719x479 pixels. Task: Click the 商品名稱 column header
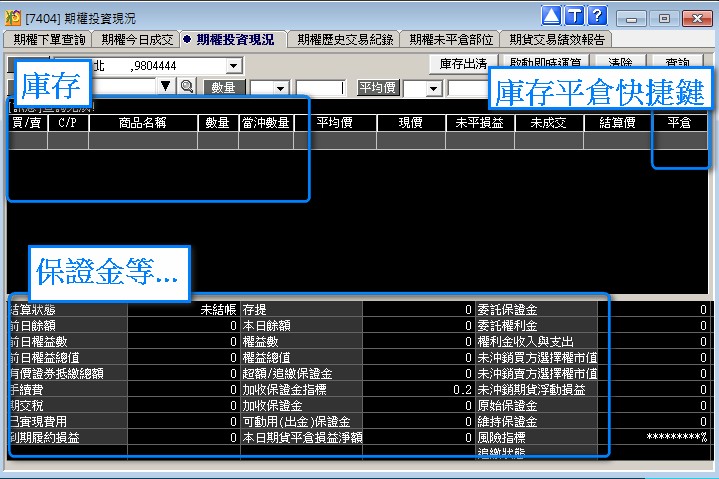point(143,123)
